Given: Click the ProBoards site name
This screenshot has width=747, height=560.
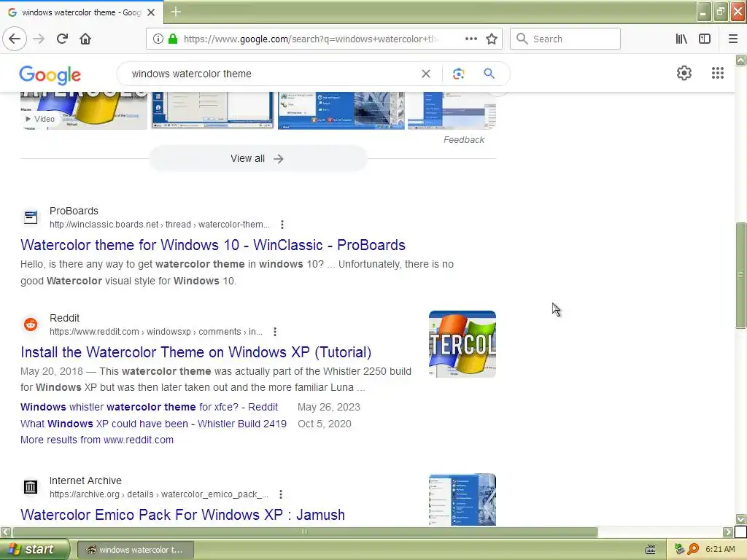Looking at the screenshot, I should (x=74, y=211).
